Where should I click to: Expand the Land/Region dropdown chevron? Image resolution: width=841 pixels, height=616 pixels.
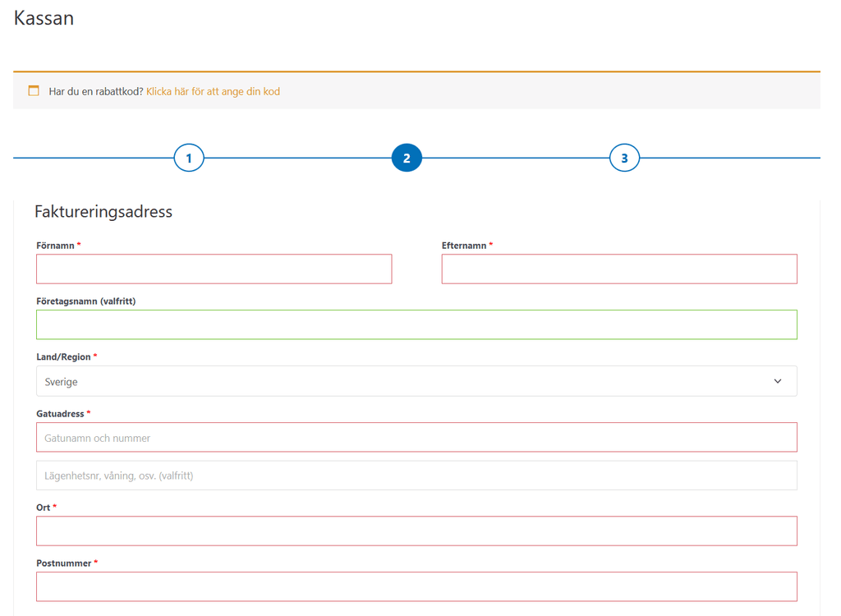pyautogui.click(x=778, y=381)
